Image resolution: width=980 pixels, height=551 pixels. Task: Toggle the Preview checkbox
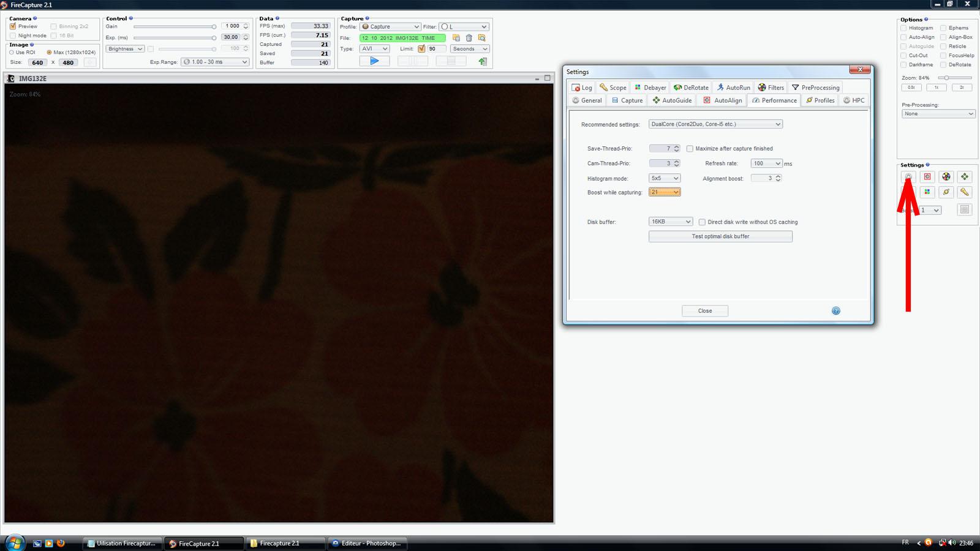13,26
